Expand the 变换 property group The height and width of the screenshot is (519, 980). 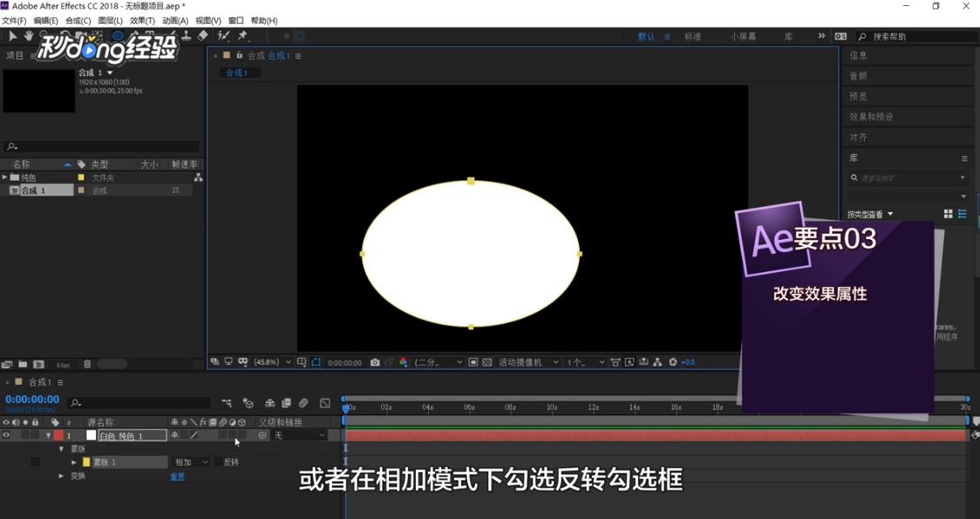click(61, 476)
